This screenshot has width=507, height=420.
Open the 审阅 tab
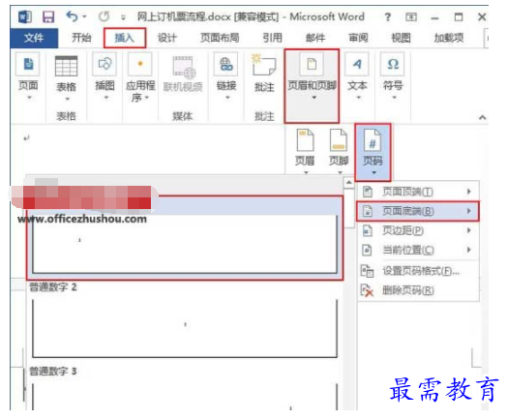[358, 38]
